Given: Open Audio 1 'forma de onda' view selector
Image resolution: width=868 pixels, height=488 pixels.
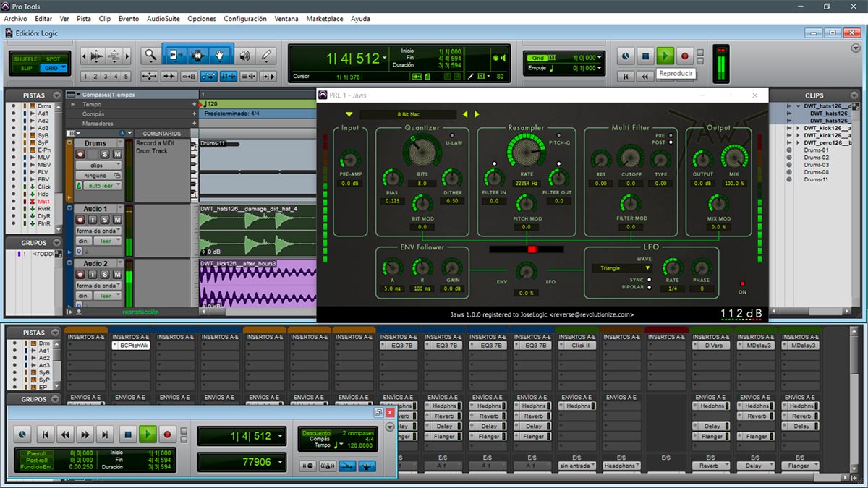Looking at the screenshot, I should coord(98,231).
